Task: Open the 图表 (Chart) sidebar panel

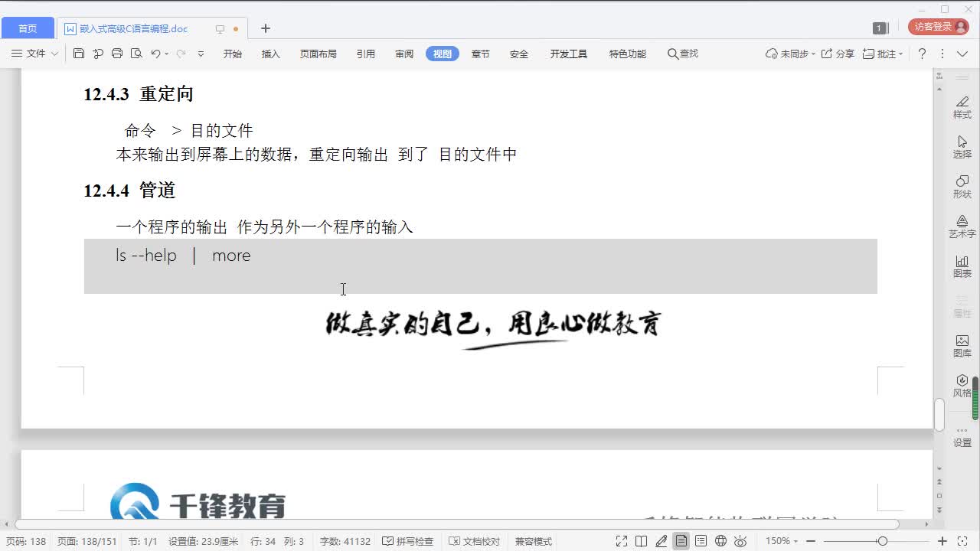Action: pyautogui.click(x=962, y=266)
